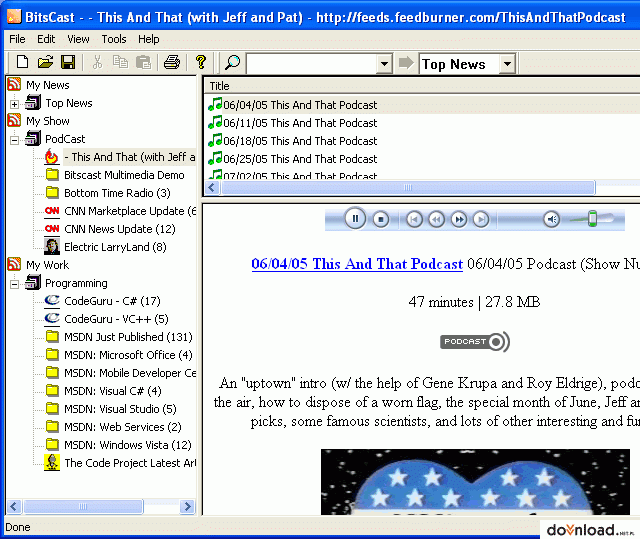
Task: Stop the podcast playback
Action: pyautogui.click(x=381, y=220)
